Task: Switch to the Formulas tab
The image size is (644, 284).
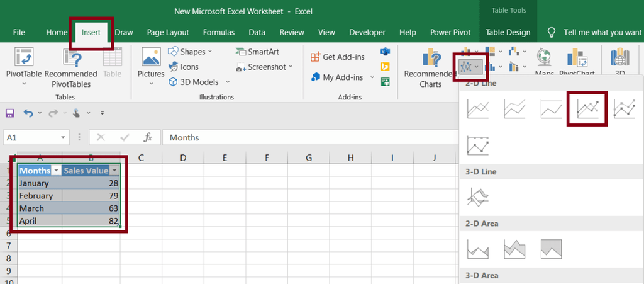Action: pos(219,32)
